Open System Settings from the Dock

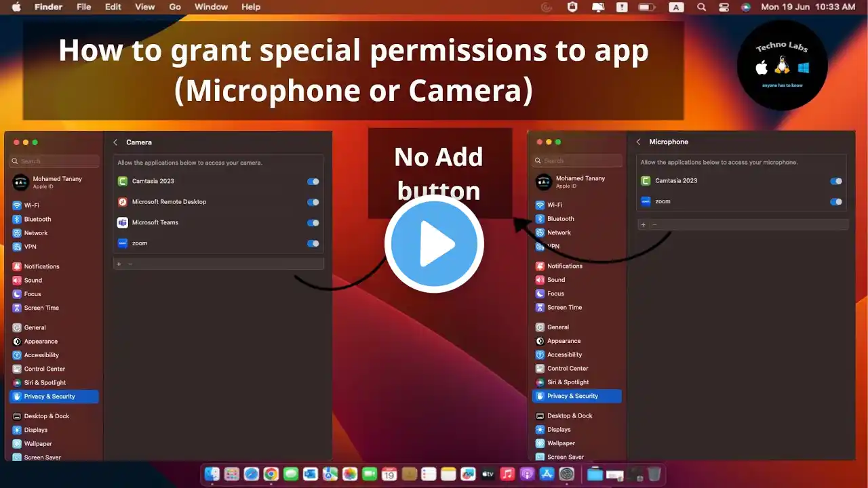pyautogui.click(x=567, y=474)
